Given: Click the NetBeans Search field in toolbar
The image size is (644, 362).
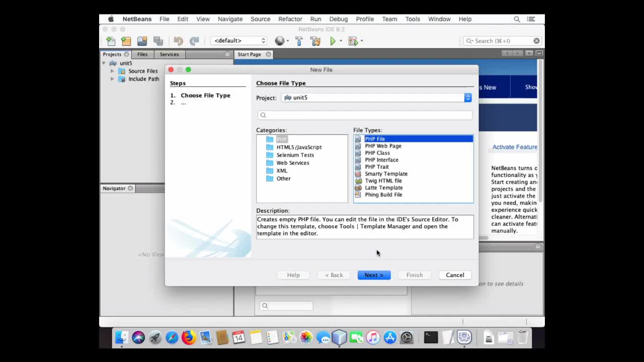Looking at the screenshot, I should click(502, 41).
